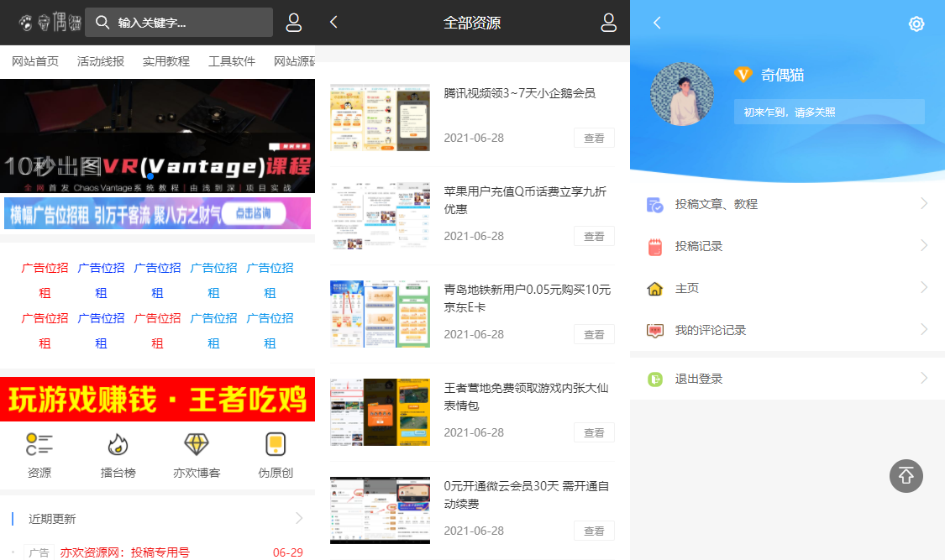Screen dimensions: 945x560
Task: Click 查看 for 苹果用户充值Q币话费
Action: pos(594,236)
